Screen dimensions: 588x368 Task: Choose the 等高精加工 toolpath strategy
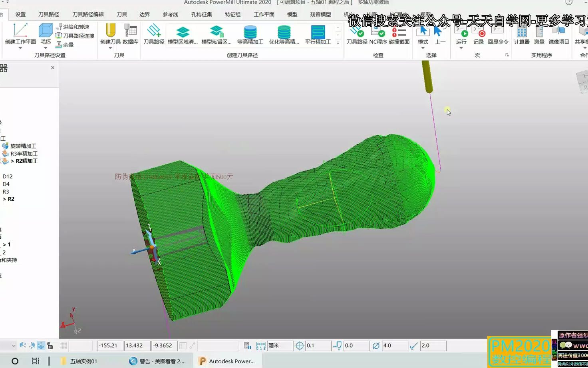250,32
